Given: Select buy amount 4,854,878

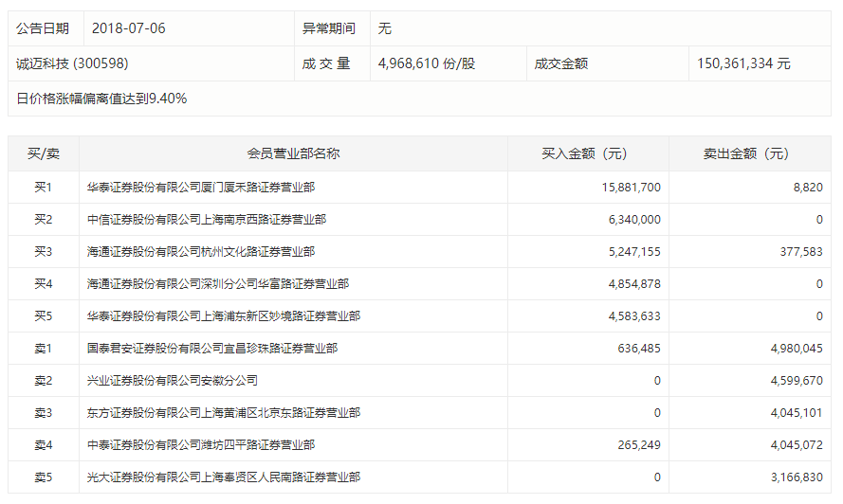Looking at the screenshot, I should click(x=634, y=283).
